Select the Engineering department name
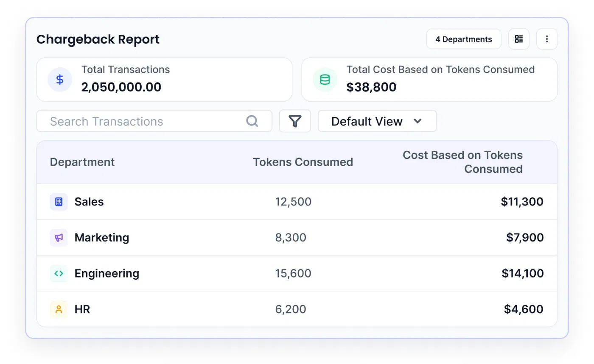The width and height of the screenshot is (594, 364). [x=107, y=274]
